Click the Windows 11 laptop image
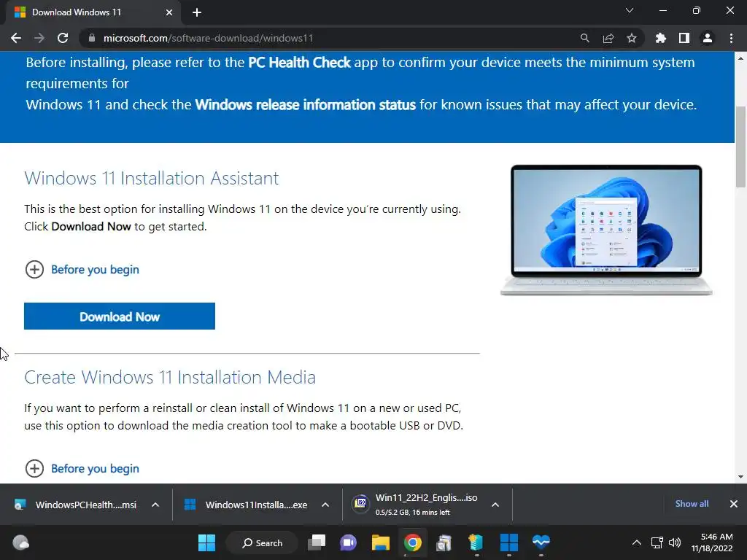747x560 pixels. [606, 230]
